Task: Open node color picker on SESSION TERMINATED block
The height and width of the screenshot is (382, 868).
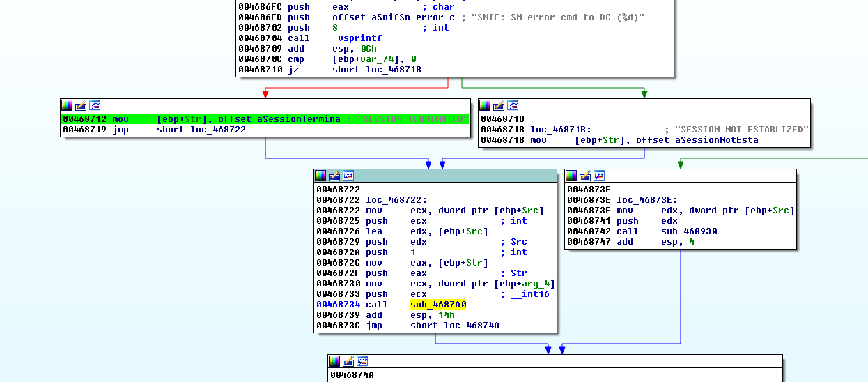Action: [67, 105]
